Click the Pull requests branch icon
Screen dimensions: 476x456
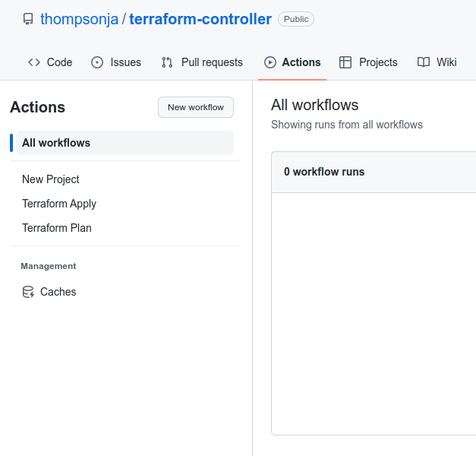point(167,62)
